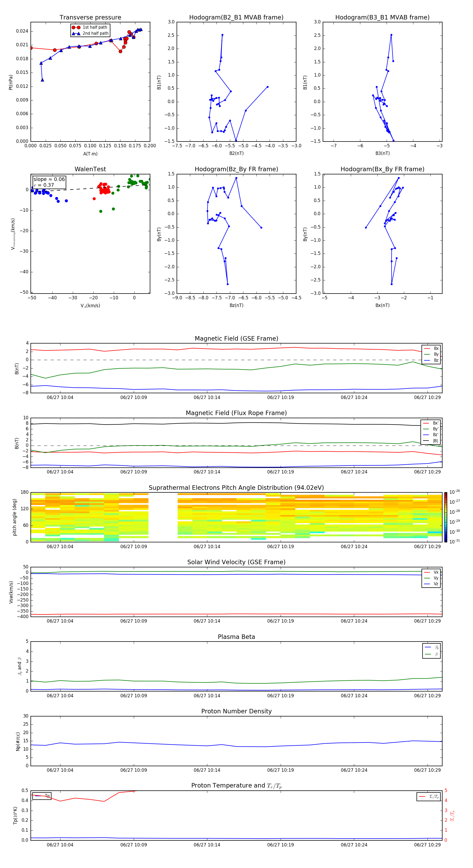The height and width of the screenshot is (868, 473).
Task: Click the 'Proton Temperature and Te/Tp' title
Action: (236, 786)
